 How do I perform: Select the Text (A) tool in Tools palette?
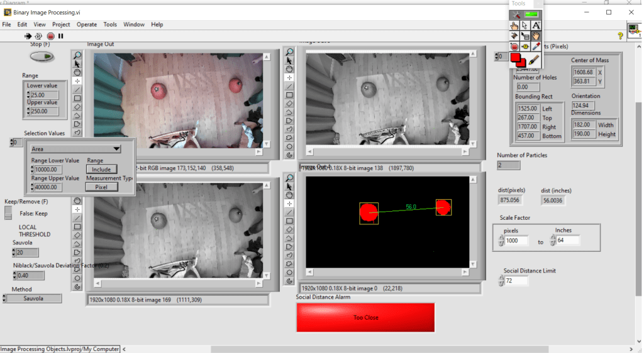click(536, 26)
